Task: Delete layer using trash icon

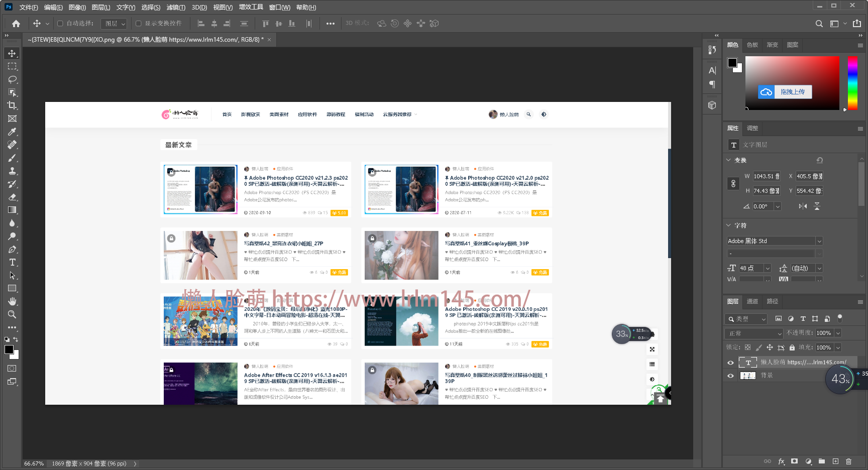Action: (848, 461)
